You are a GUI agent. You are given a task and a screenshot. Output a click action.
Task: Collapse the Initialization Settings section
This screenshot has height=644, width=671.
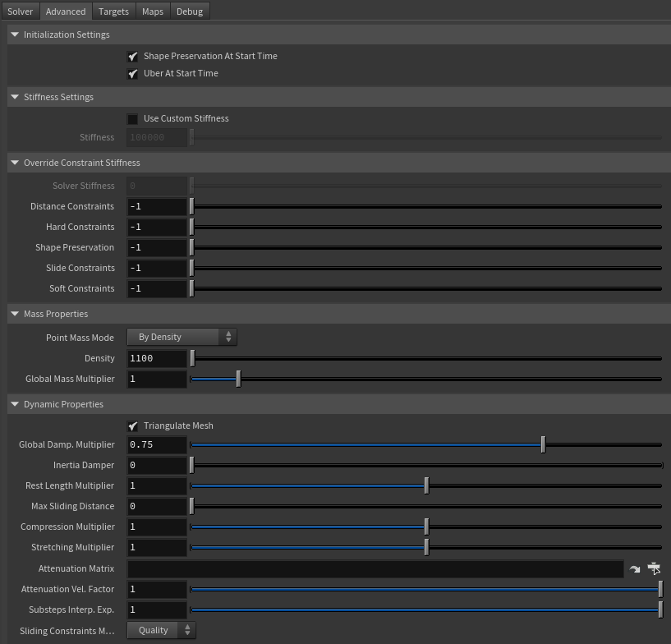(x=14, y=34)
